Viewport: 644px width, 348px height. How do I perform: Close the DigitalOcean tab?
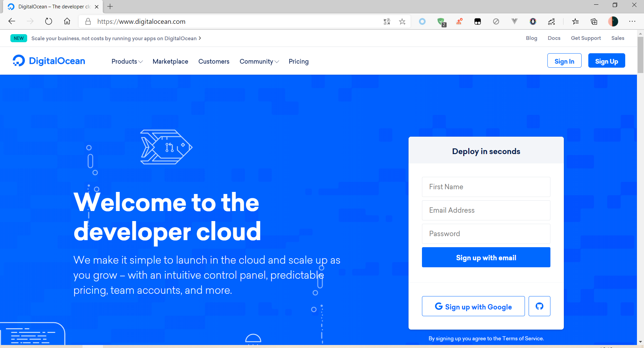97,7
